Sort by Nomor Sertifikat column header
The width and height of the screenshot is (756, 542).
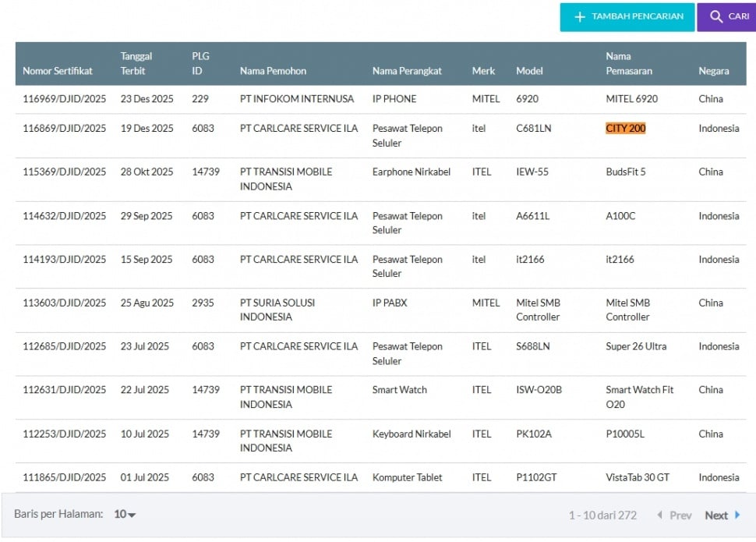[58, 71]
